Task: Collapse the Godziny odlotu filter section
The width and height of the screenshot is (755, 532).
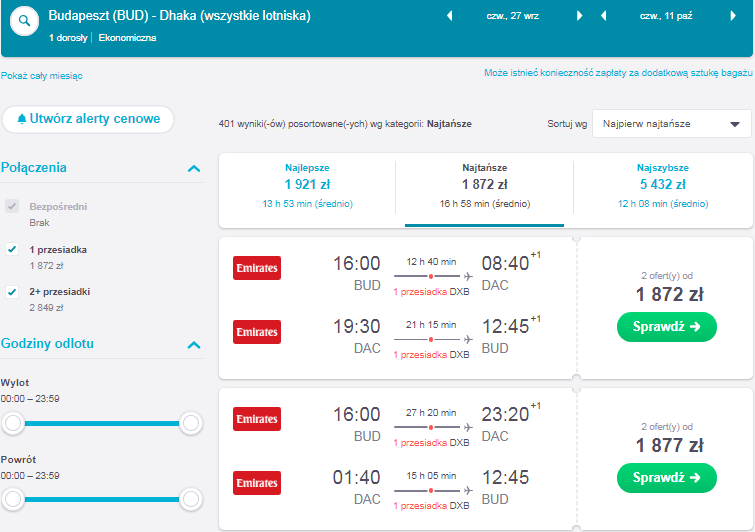Action: (x=194, y=345)
